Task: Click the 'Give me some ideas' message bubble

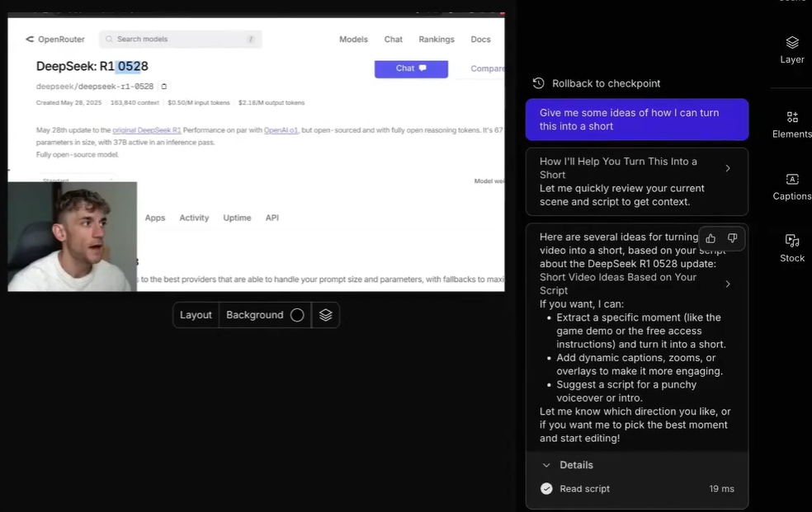Action: [637, 120]
